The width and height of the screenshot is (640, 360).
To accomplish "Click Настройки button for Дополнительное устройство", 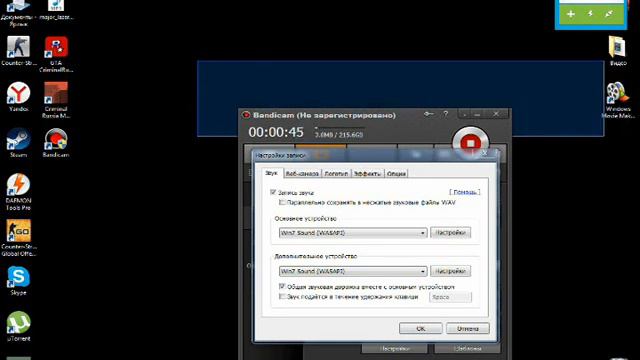I will [451, 271].
